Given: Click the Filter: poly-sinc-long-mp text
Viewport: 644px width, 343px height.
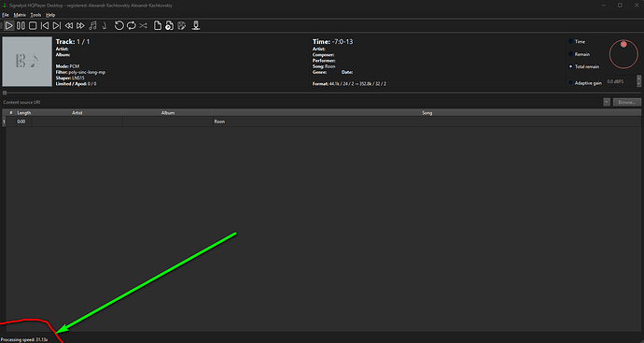Looking at the screenshot, I should (80, 72).
